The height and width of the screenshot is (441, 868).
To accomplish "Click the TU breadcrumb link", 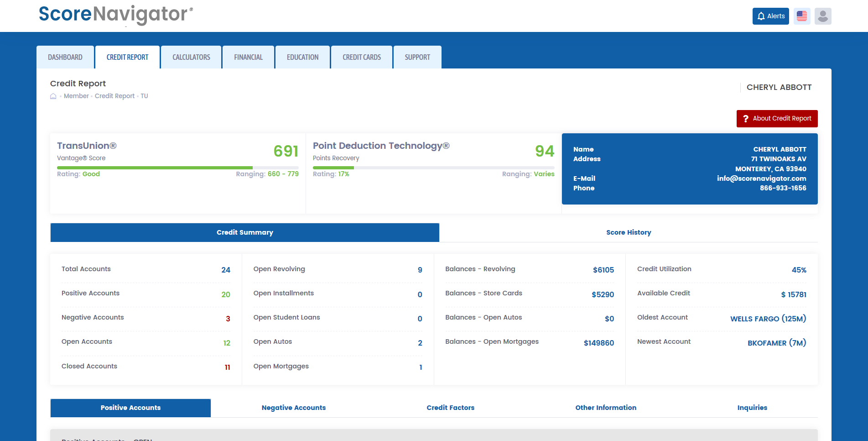I will click(144, 96).
